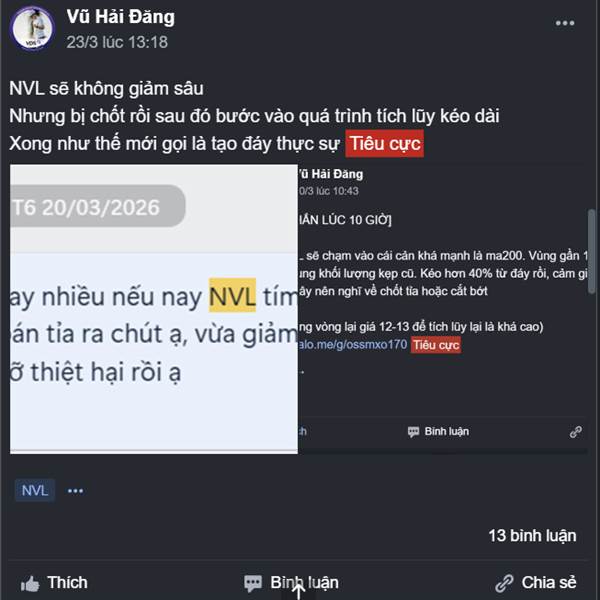Click Tiêu cực tag in embedded post
The width and height of the screenshot is (600, 600).
click(x=436, y=345)
